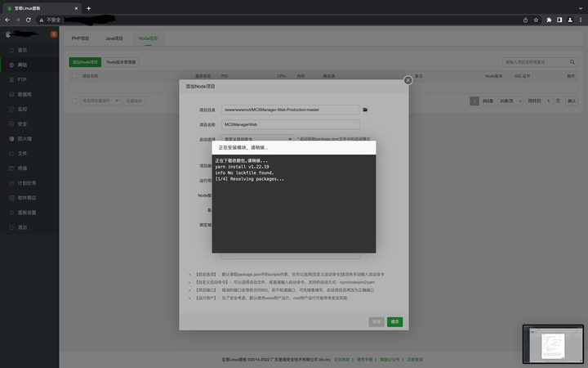This screenshot has width=588, height=368.
Task: Click the green 添加Node项目 button
Action: click(85, 62)
